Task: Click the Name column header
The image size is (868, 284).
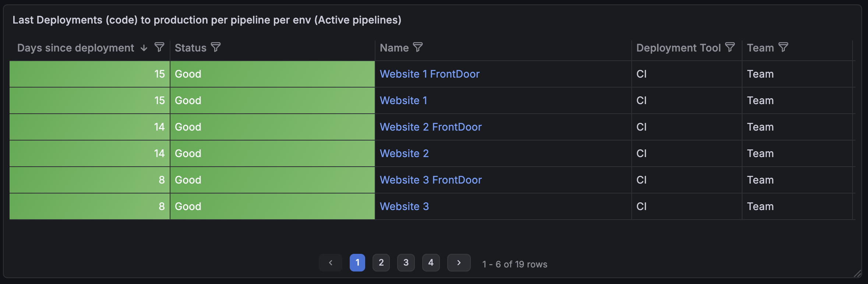Action: 394,48
